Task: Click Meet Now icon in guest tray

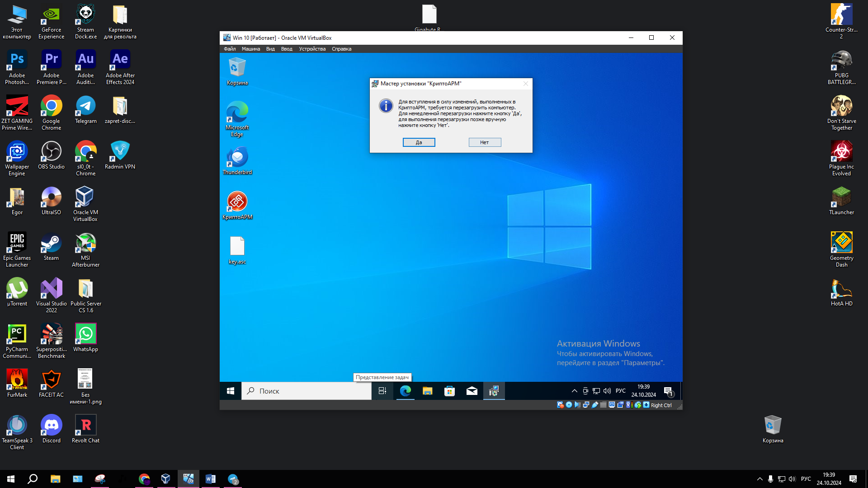Action: pos(585,391)
